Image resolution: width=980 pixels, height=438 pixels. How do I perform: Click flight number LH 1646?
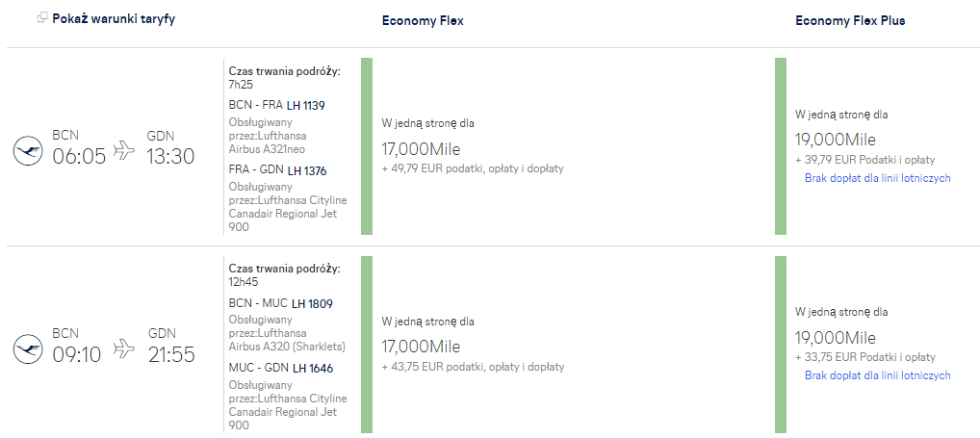(x=313, y=369)
